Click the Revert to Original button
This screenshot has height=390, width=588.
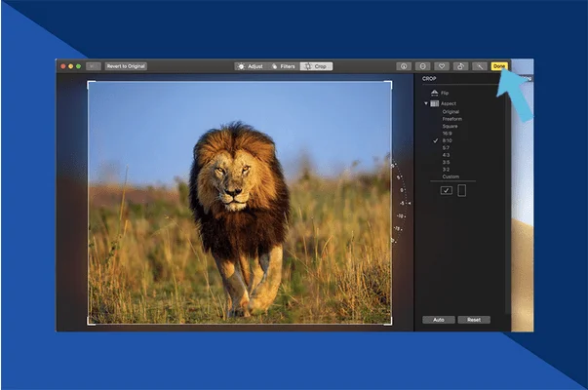127,66
